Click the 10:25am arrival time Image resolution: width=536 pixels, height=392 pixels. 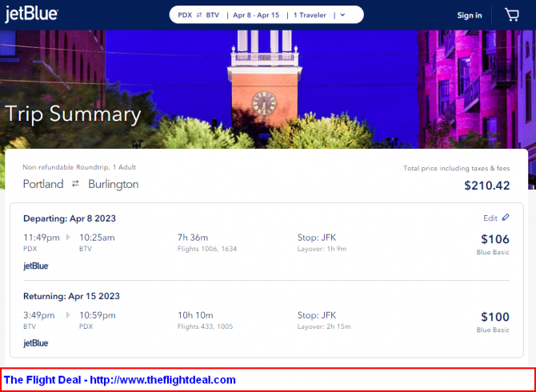click(x=97, y=237)
